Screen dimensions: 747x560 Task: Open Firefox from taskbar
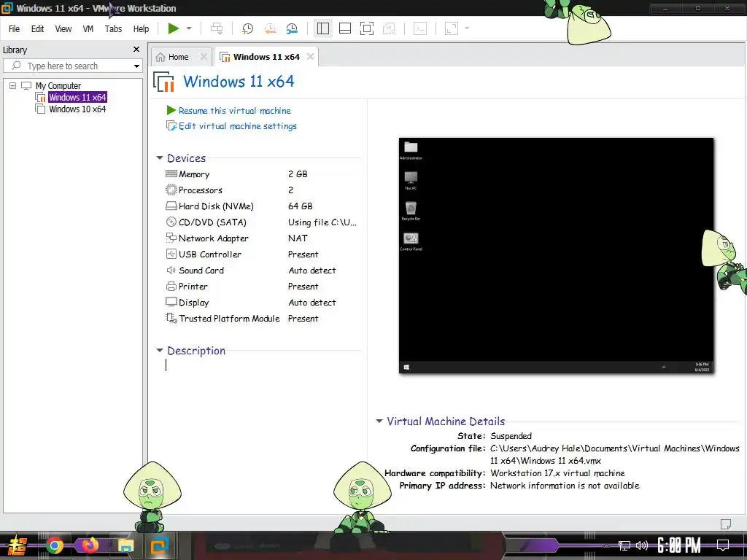pyautogui.click(x=90, y=545)
